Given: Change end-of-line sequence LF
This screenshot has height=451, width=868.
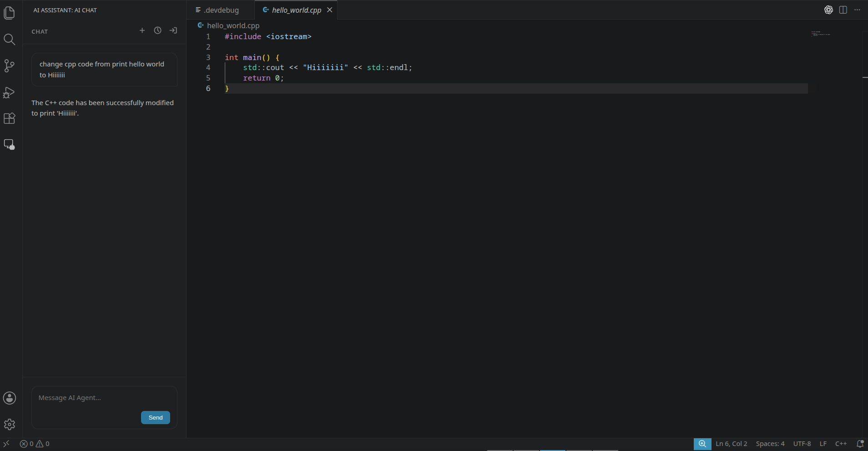Looking at the screenshot, I should click(x=823, y=444).
